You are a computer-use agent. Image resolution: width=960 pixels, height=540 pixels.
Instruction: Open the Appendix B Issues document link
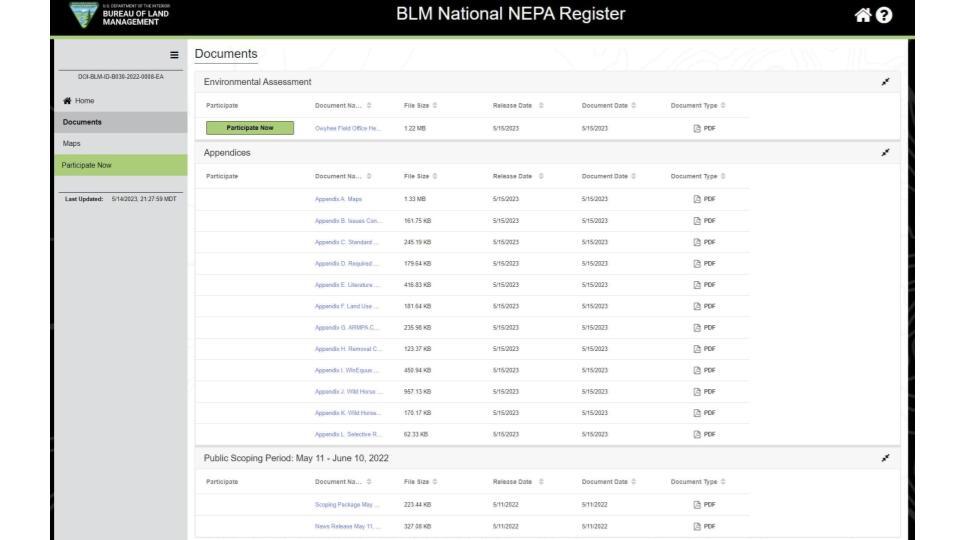click(x=348, y=220)
